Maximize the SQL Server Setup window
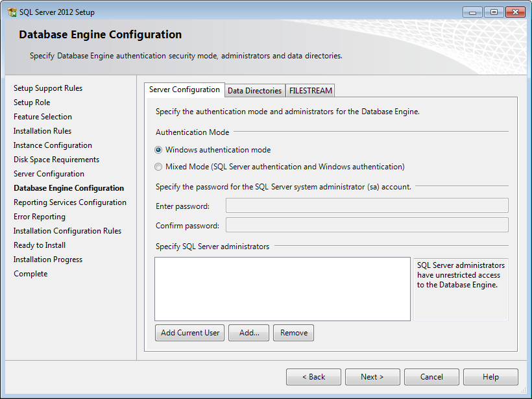The image size is (532, 399). pos(494,12)
